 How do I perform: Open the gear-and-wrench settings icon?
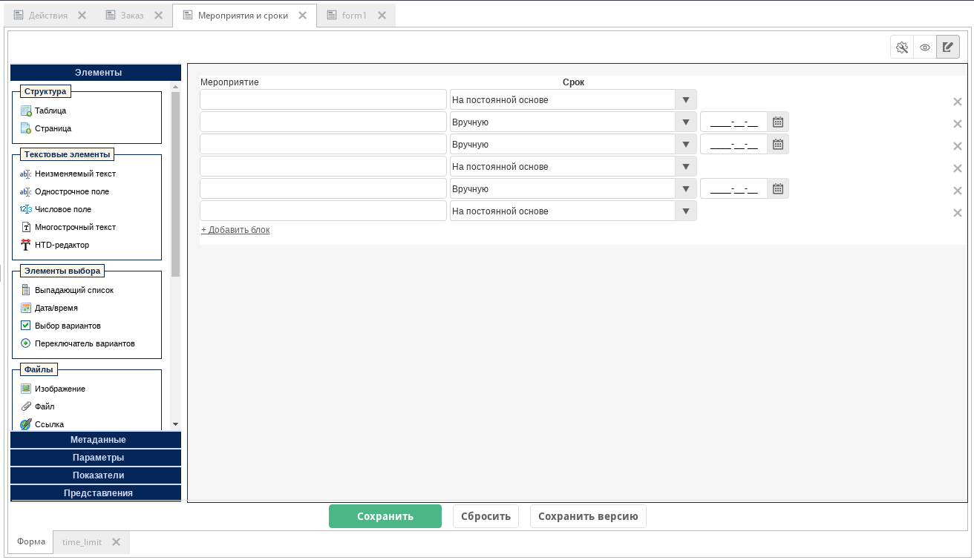point(902,47)
